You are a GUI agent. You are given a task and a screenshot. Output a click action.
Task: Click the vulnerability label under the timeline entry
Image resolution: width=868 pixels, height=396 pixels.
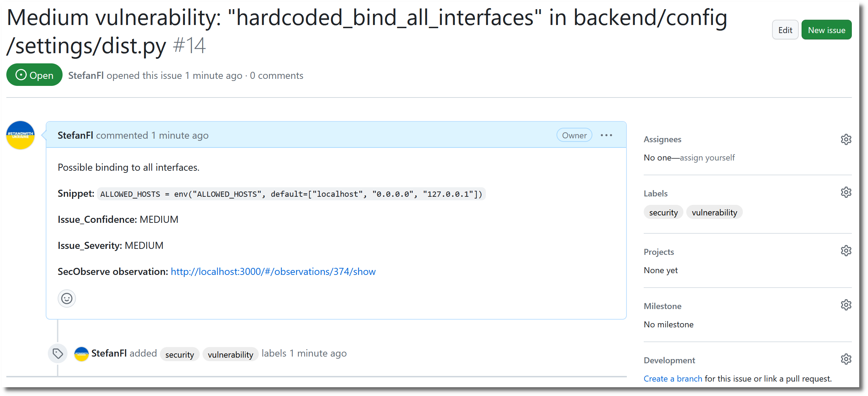[230, 354]
